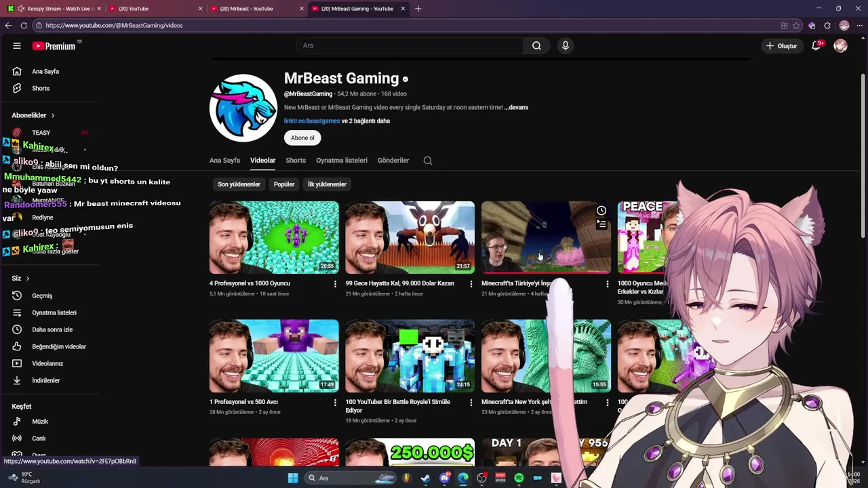Open Steam from the taskbar
This screenshot has height=488, width=868.
coord(425,478)
